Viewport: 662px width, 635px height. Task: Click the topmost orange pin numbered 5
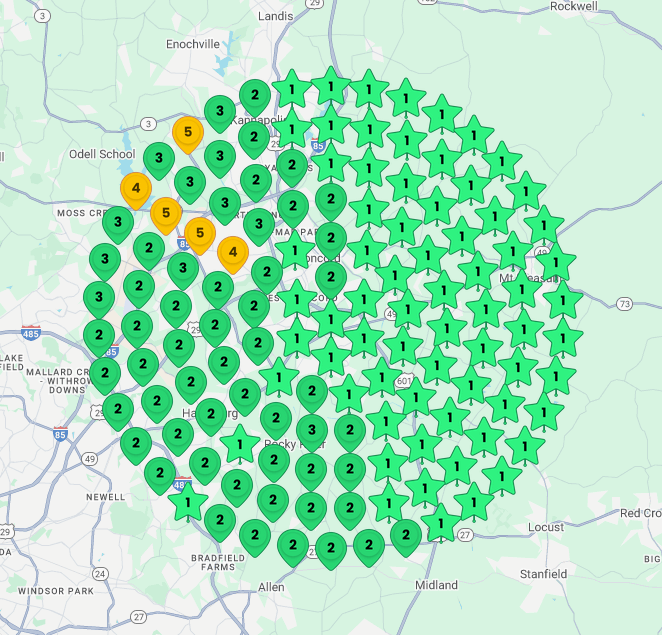(x=187, y=132)
